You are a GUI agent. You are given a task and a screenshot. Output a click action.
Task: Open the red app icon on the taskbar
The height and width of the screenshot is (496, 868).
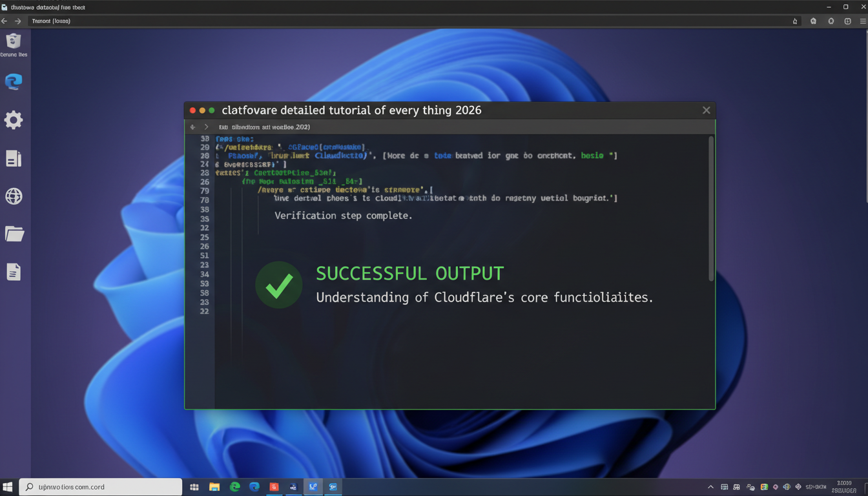(x=274, y=487)
